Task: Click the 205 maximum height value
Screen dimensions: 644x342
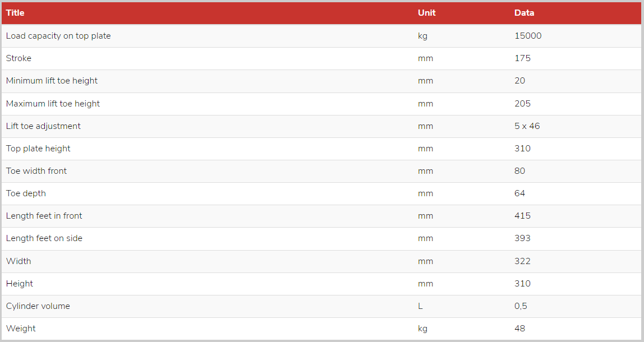Action: coord(522,104)
